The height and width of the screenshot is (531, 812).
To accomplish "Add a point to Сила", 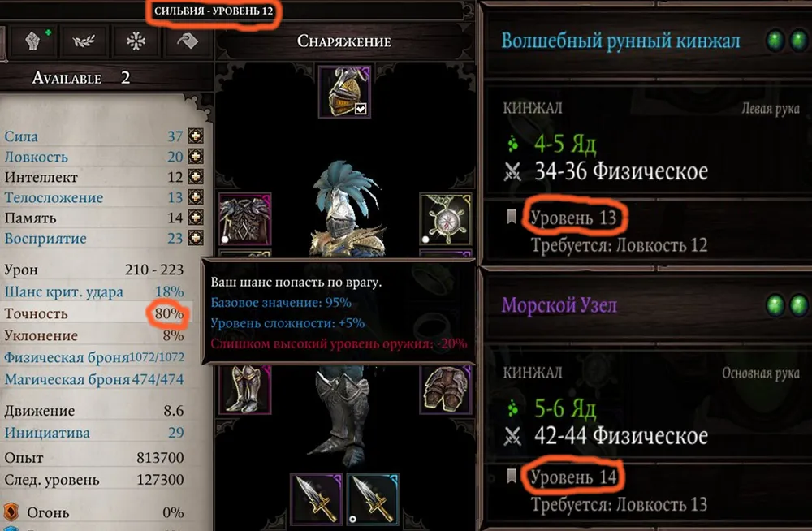I will 196,136.
